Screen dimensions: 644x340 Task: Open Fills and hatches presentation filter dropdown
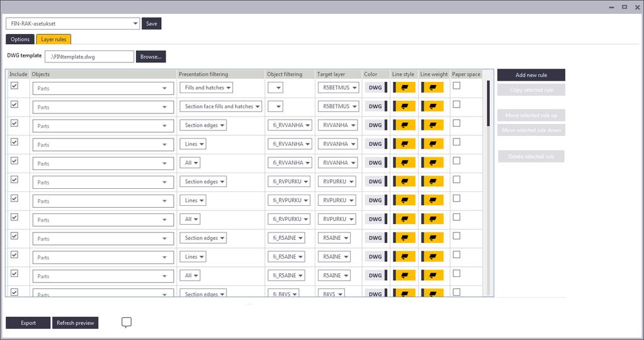coord(206,88)
